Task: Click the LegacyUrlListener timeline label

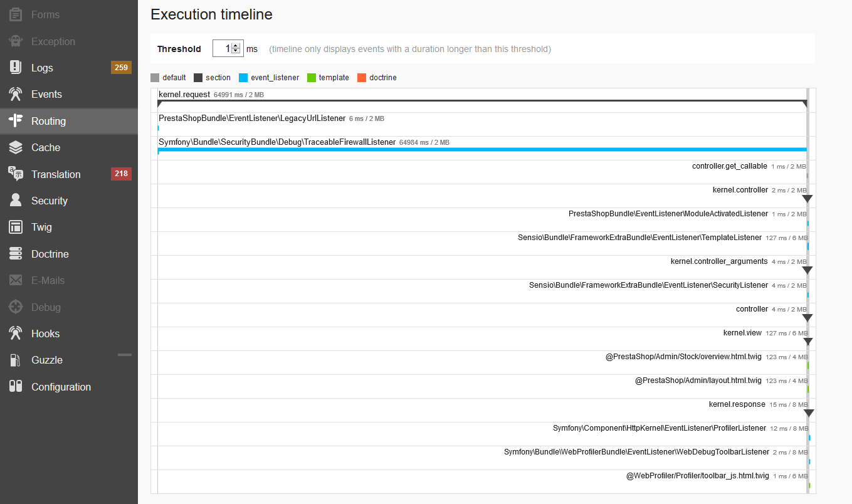Action: [x=252, y=118]
